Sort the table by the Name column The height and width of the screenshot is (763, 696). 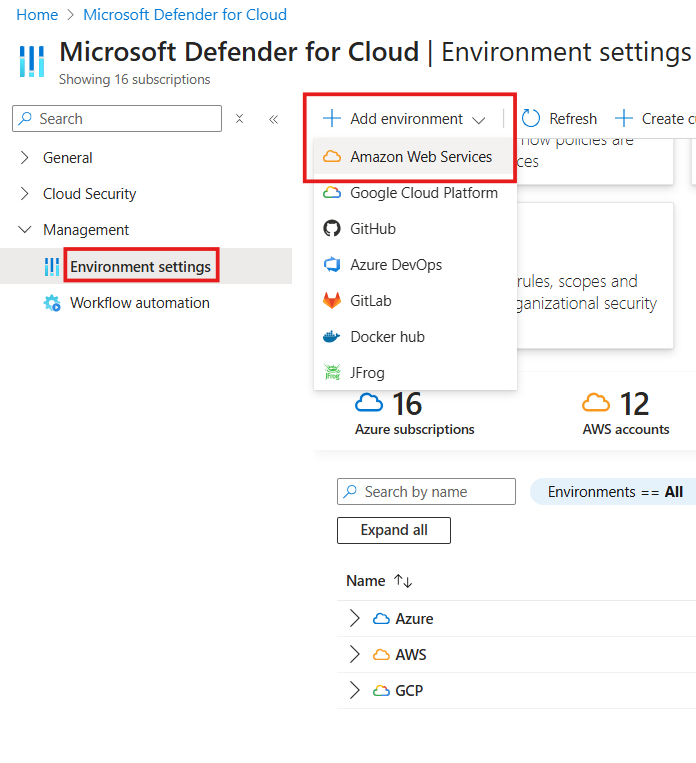366,581
